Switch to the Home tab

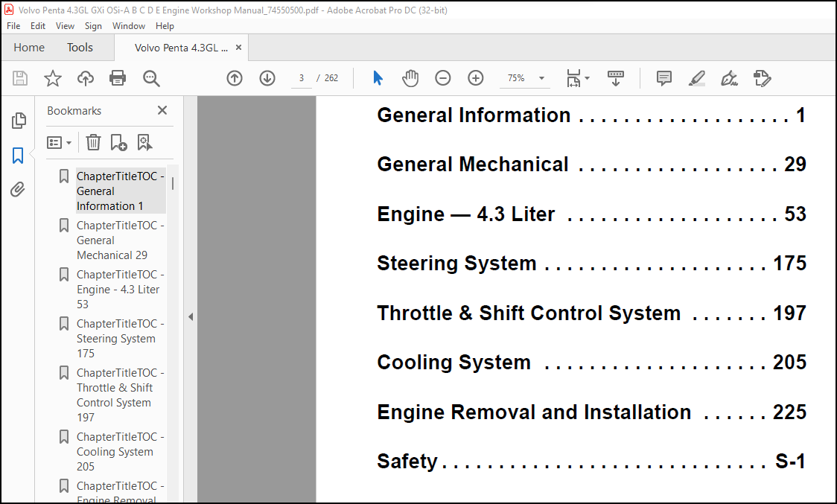pos(29,48)
